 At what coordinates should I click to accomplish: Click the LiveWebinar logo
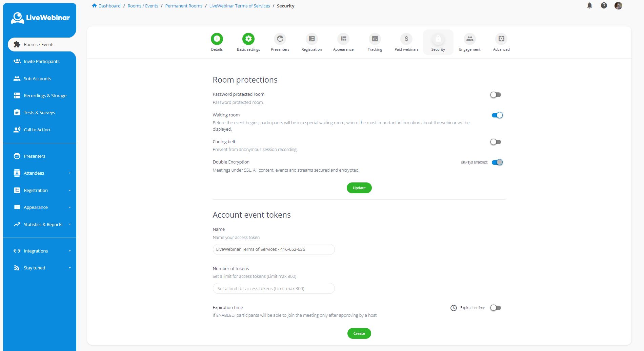coord(40,18)
